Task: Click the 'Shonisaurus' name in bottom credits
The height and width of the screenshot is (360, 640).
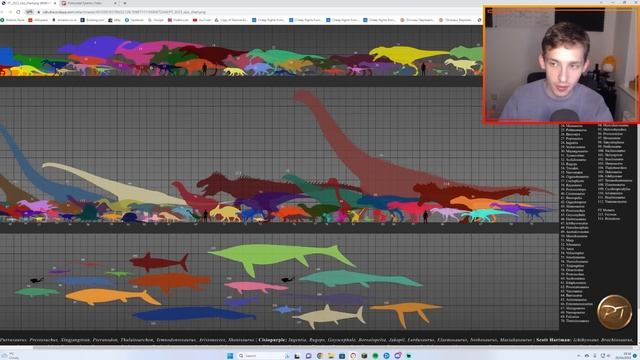Action: (240, 340)
